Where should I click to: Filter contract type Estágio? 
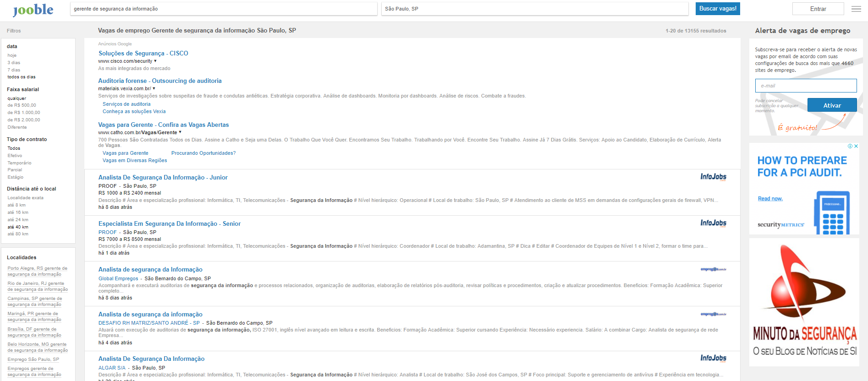(15, 177)
